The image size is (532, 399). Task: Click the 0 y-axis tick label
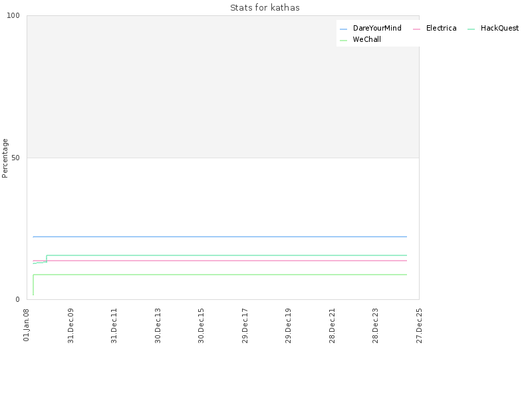coord(18,300)
